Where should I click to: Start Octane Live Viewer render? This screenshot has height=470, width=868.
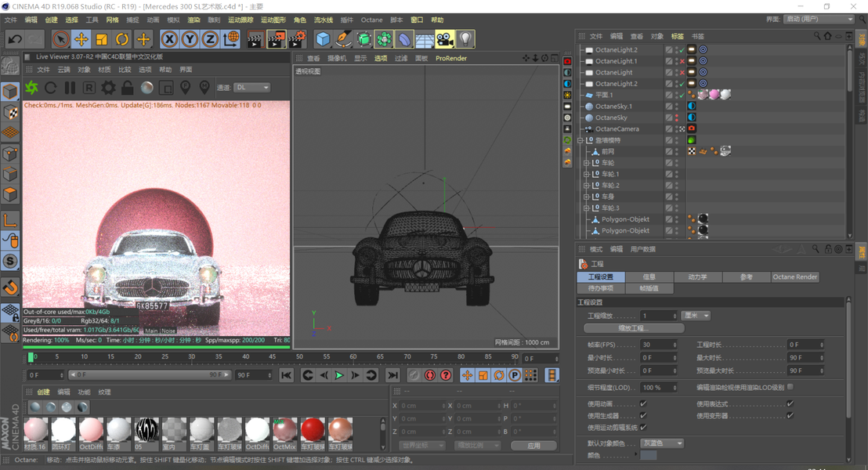31,88
